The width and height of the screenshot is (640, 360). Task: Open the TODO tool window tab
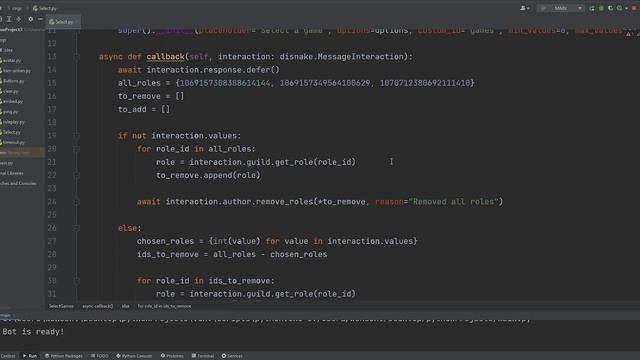click(100, 356)
